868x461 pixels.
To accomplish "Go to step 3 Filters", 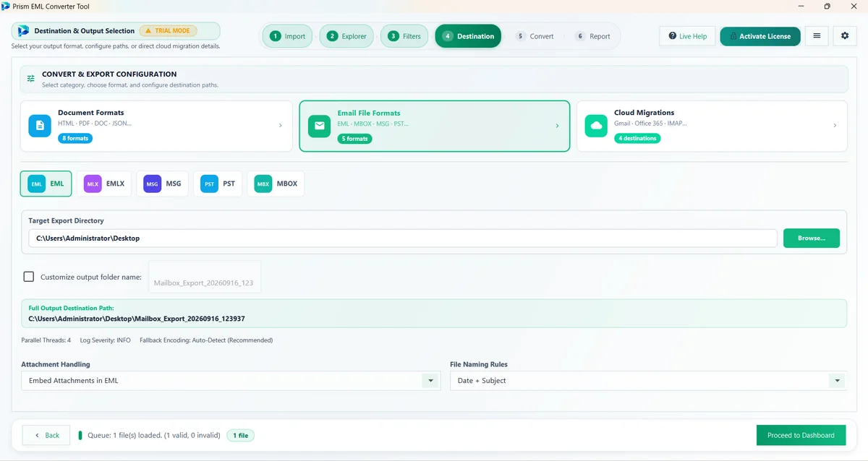I will 404,36.
